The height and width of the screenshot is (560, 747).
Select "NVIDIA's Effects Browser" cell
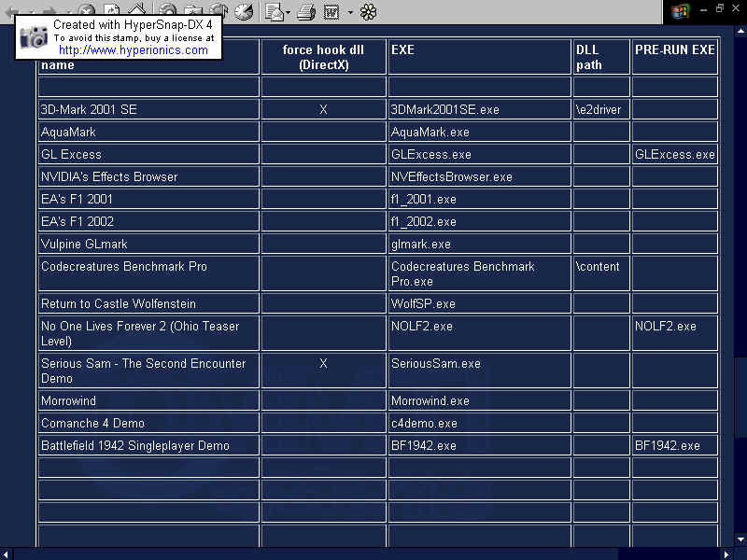(148, 176)
